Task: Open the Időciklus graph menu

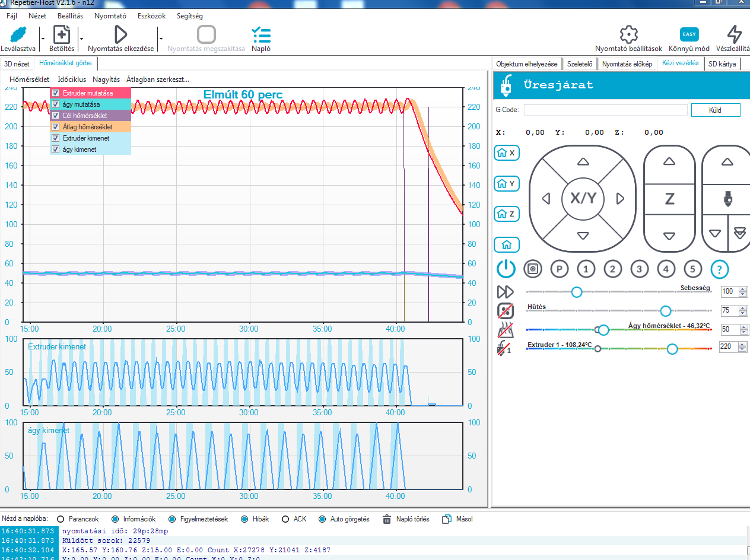Action: (x=72, y=79)
